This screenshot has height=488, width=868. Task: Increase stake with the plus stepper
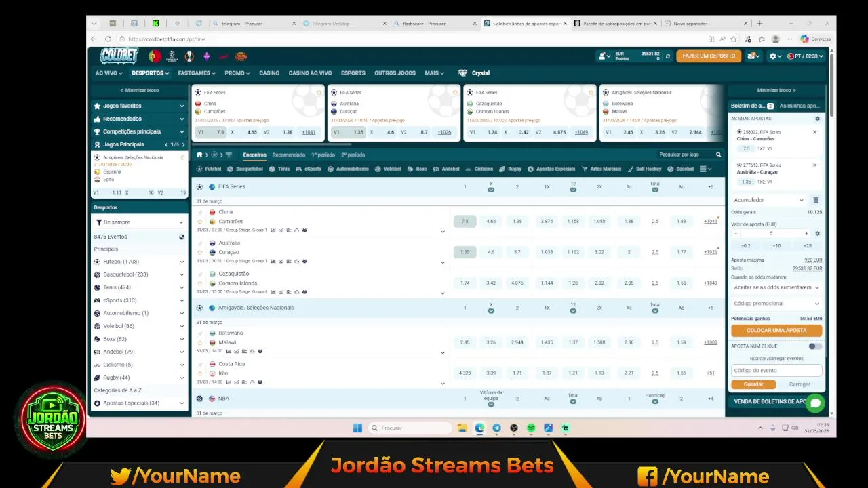[806, 233]
